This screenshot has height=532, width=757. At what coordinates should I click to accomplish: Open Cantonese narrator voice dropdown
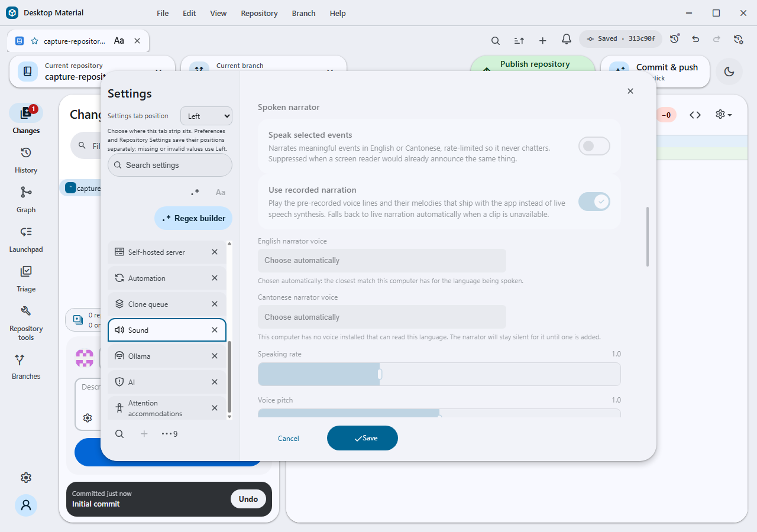tap(382, 317)
